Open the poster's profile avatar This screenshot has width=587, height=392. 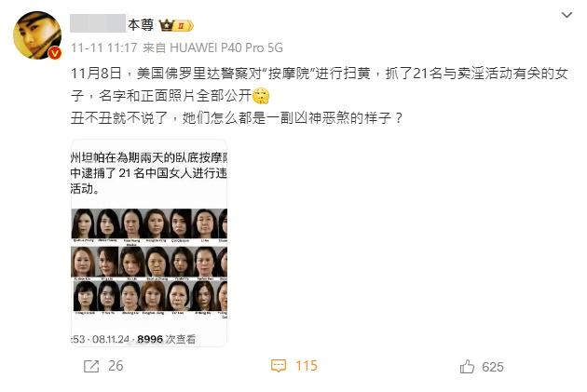(x=37, y=35)
